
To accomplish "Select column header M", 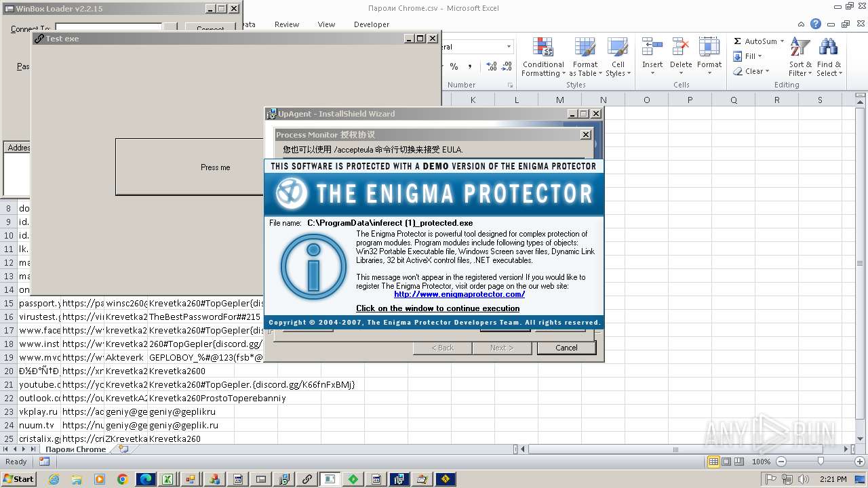I will (559, 100).
